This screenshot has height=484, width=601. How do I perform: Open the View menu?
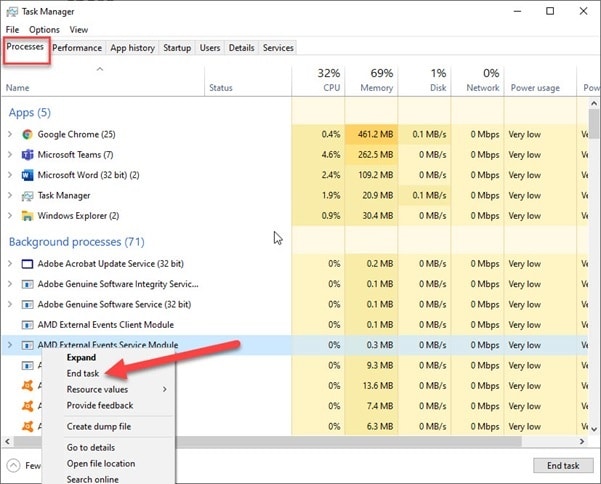(79, 30)
